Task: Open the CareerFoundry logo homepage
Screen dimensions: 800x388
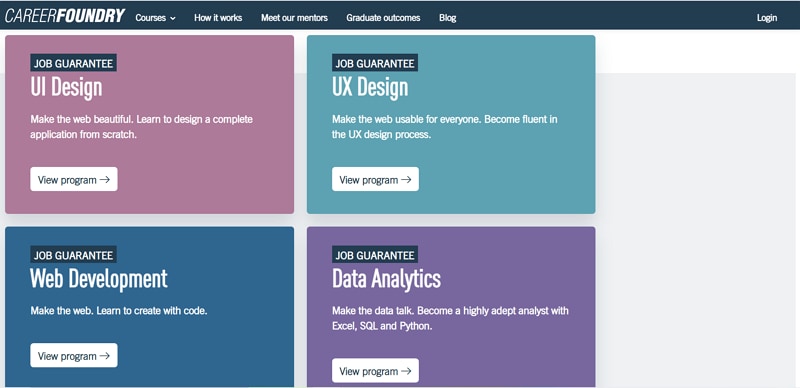Action: [65, 16]
